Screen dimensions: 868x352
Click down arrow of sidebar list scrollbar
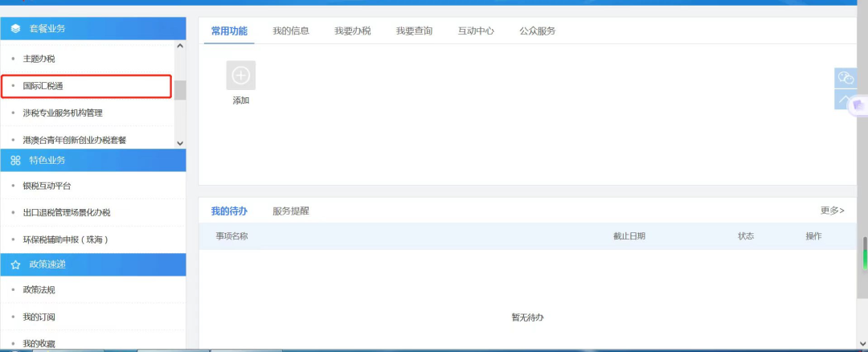pos(180,143)
